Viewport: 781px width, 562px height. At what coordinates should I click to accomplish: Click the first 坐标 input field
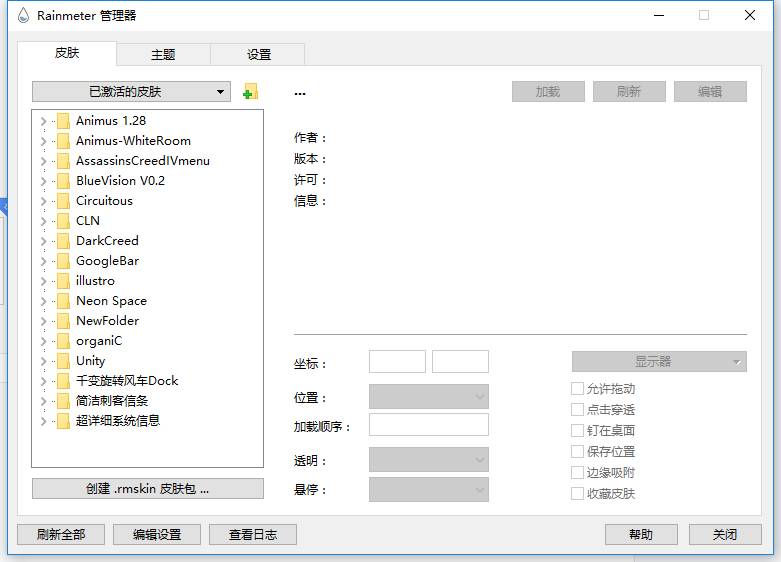click(x=397, y=362)
